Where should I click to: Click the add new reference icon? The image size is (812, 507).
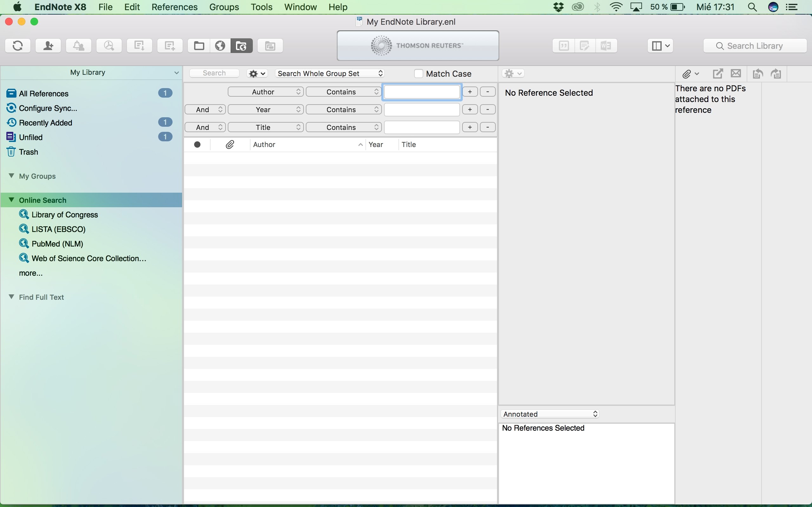pyautogui.click(x=168, y=46)
